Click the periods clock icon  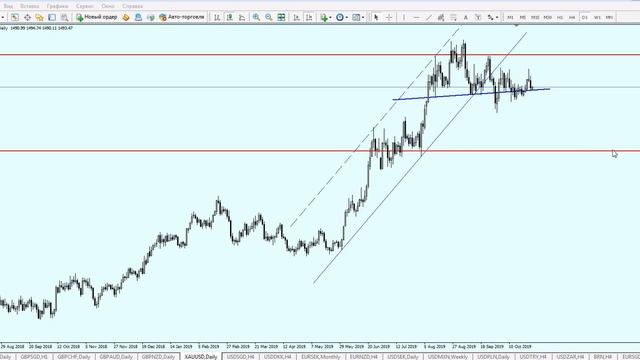[x=340, y=17]
